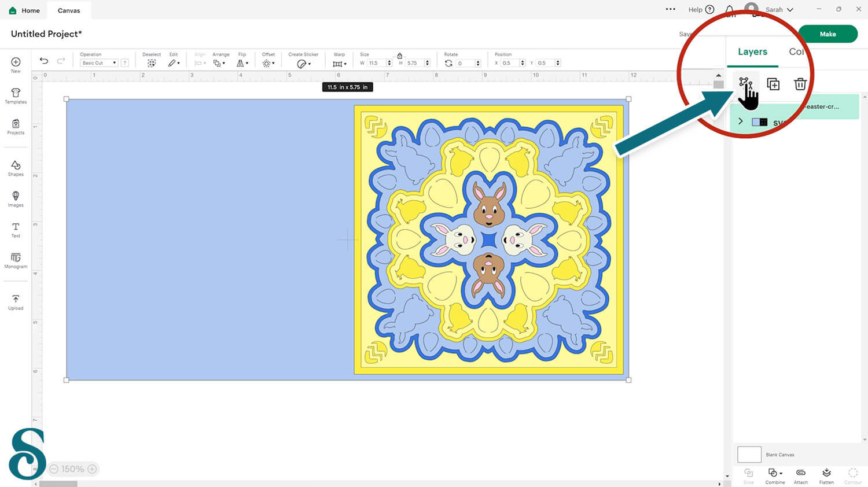This screenshot has width=868, height=487.
Task: Click the Contour icon
Action: 853,473
